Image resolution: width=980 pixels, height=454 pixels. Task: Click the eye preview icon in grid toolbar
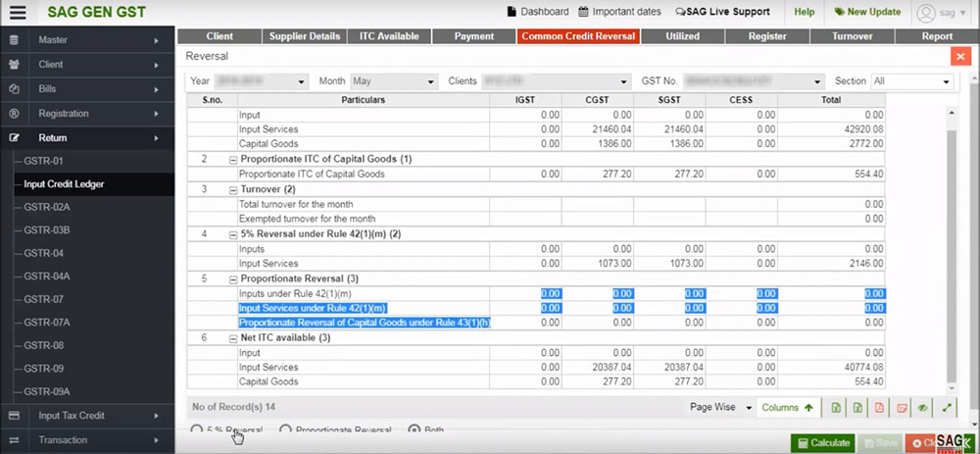point(924,407)
